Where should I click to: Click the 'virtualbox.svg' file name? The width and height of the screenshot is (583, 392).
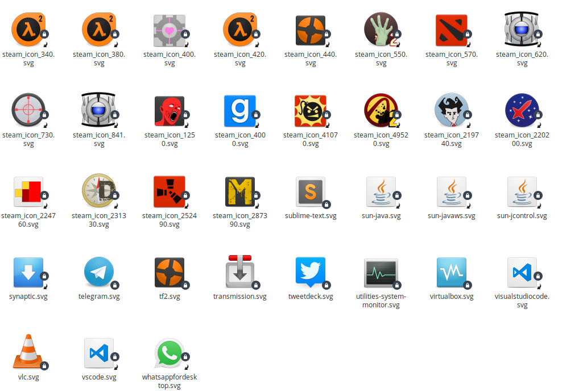coord(452,296)
